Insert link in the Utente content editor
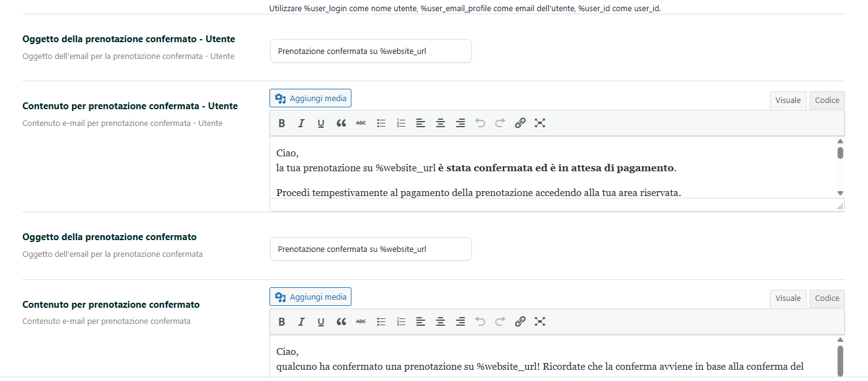868x381 pixels. point(520,123)
